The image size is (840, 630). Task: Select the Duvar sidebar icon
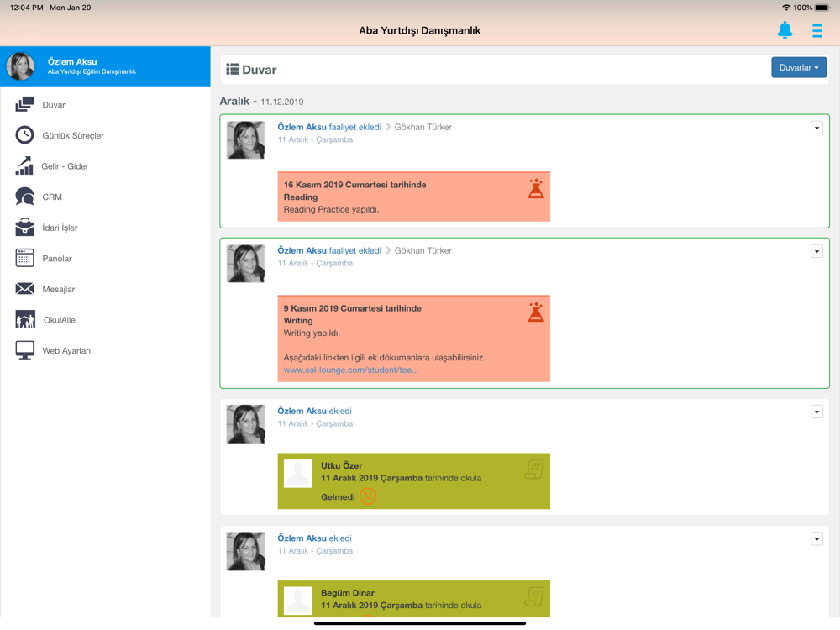24,104
